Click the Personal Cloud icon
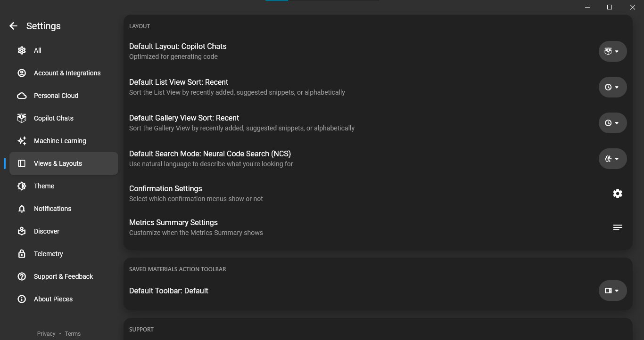 click(22, 96)
